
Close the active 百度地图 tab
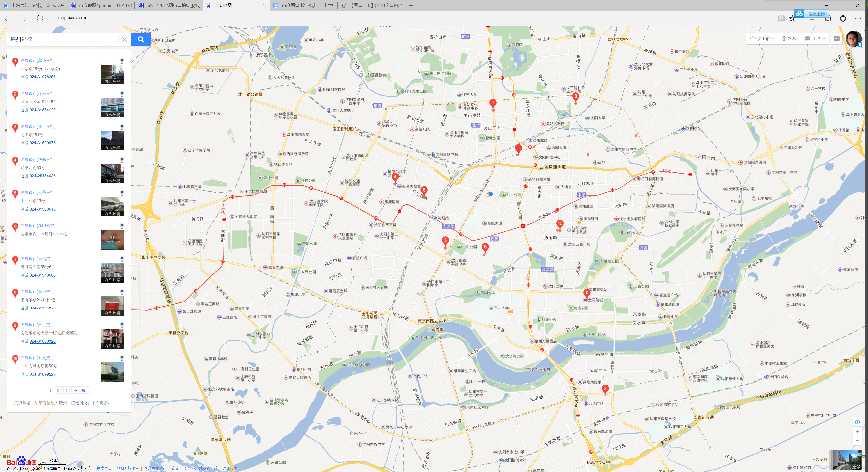265,5
